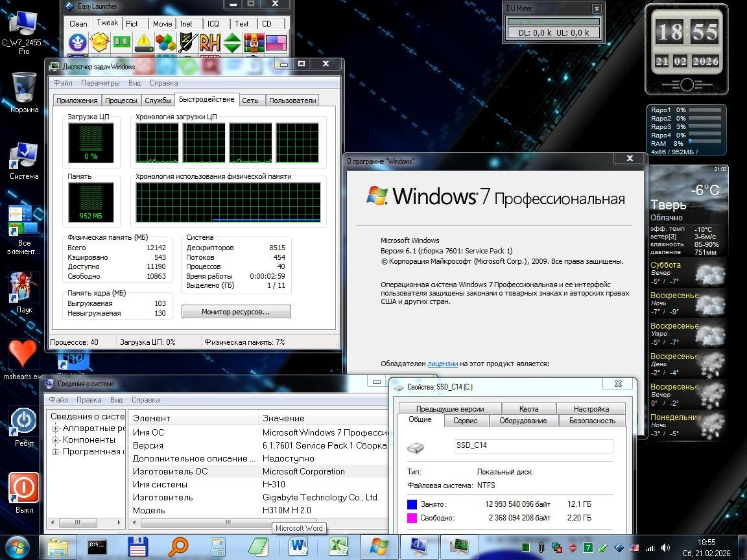
Task: Expand the Аппаратные ресурсы tree node
Action: (x=56, y=428)
